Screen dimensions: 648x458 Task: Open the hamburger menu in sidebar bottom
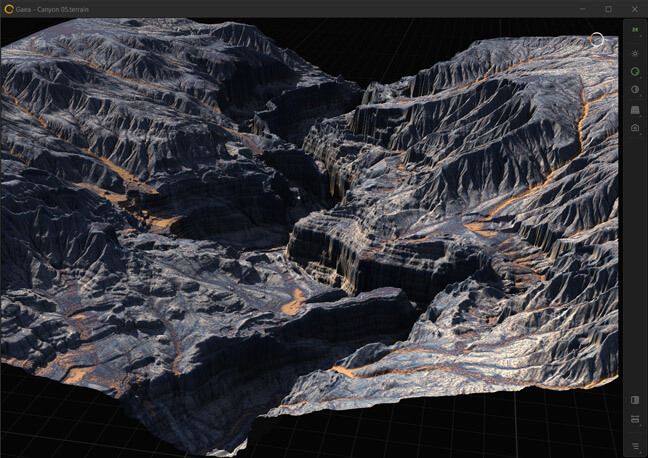click(634, 445)
